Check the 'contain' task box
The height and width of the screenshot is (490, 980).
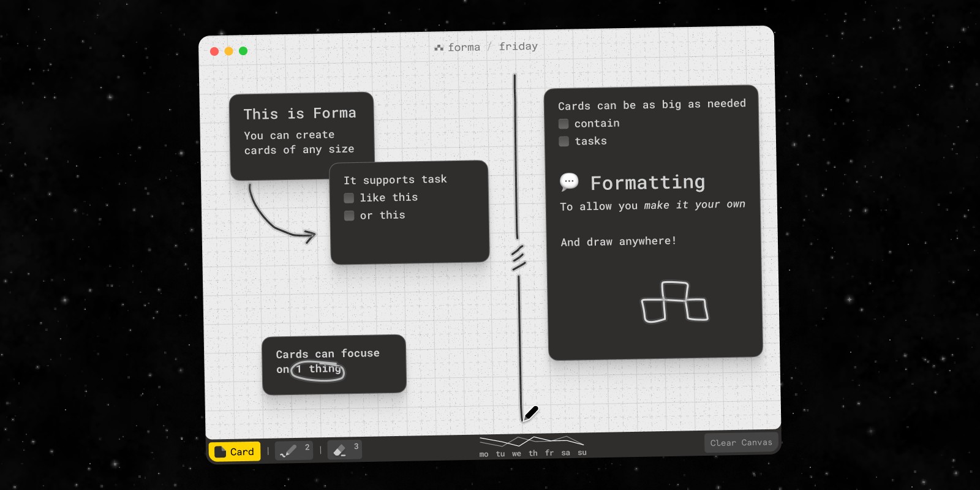point(563,124)
